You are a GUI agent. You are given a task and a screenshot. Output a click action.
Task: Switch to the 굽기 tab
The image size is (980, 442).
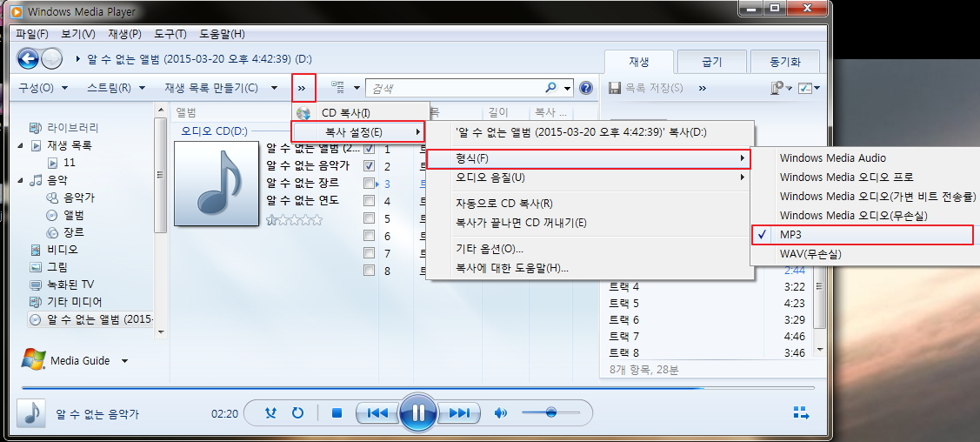coord(712,61)
